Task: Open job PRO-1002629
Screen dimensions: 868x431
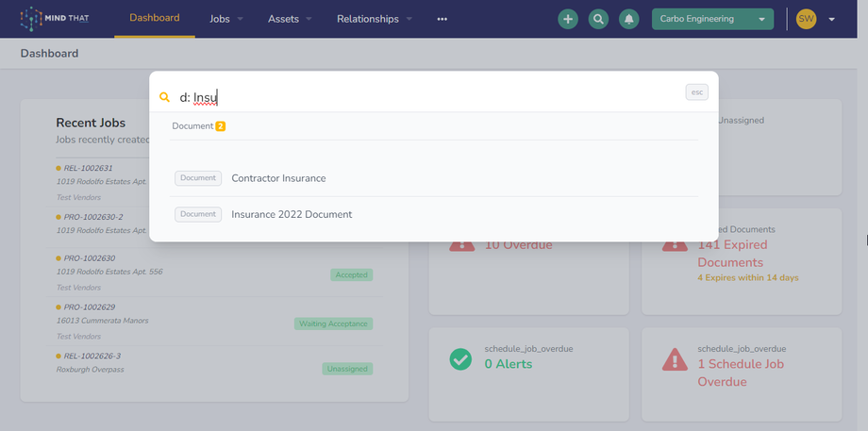Action: (89, 307)
